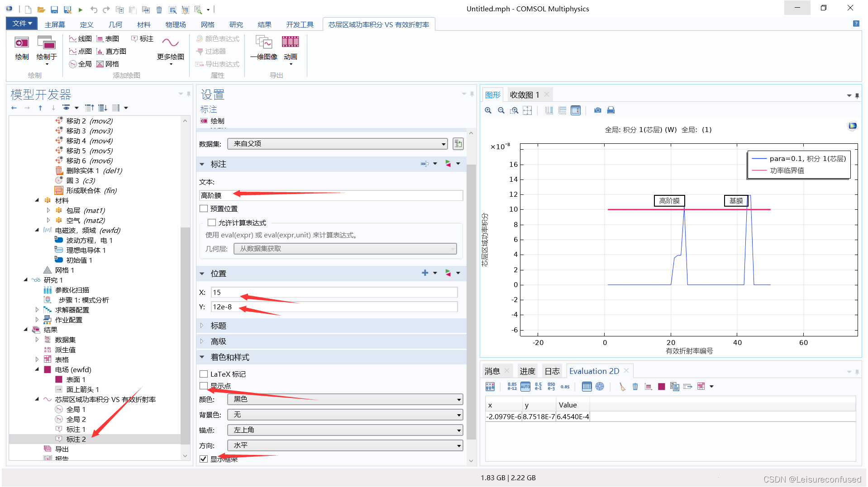Viewport: 868px width, 487px height.
Task: Add a 点图 point graph
Action: coord(80,52)
